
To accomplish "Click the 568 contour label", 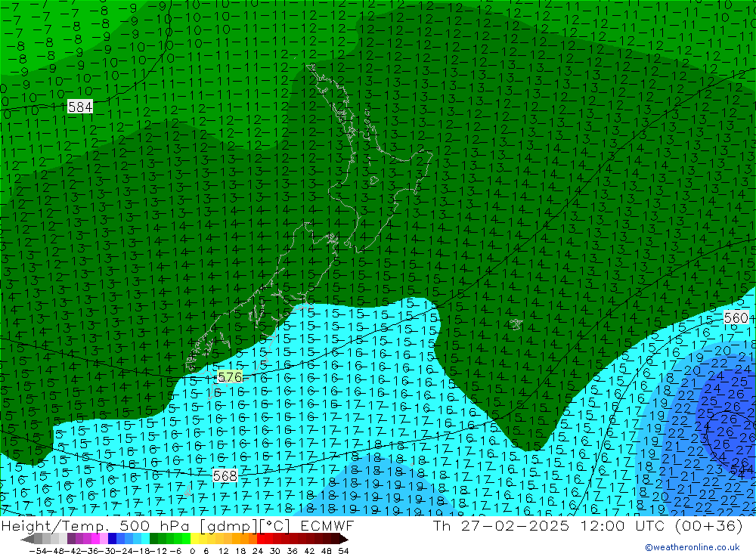I will click(225, 475).
